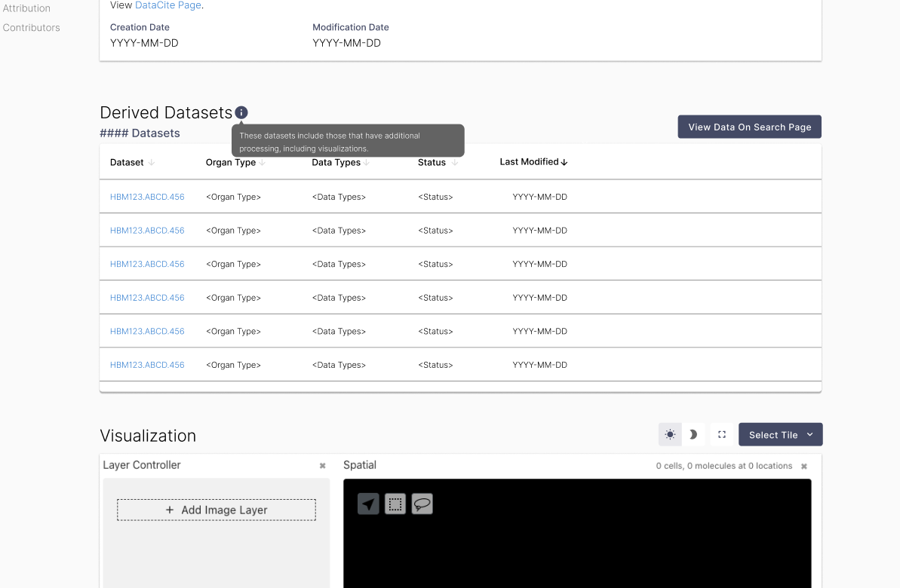
Task: Expand sorting options on Organ Type header
Action: click(x=263, y=161)
